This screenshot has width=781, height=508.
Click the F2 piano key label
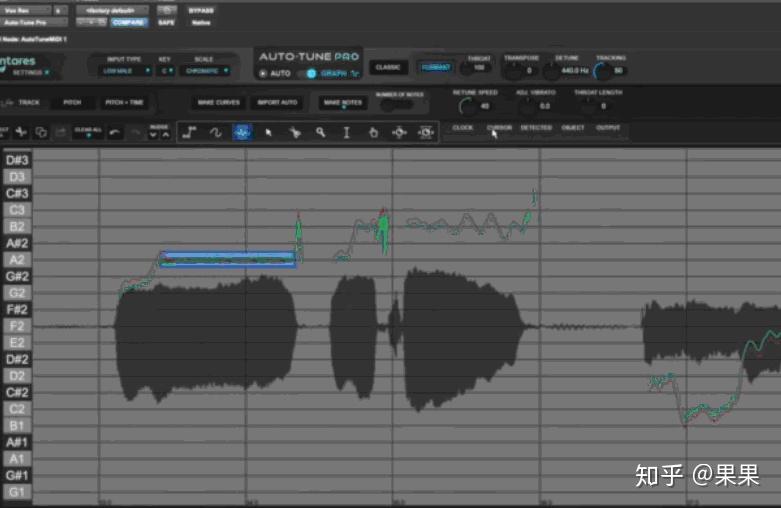click(17, 326)
